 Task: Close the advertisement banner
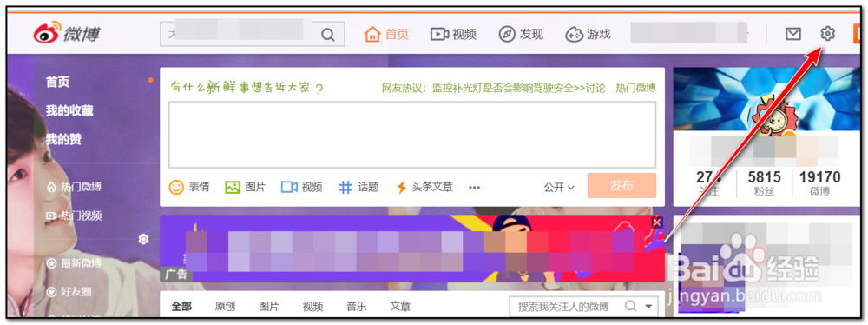pyautogui.click(x=657, y=222)
